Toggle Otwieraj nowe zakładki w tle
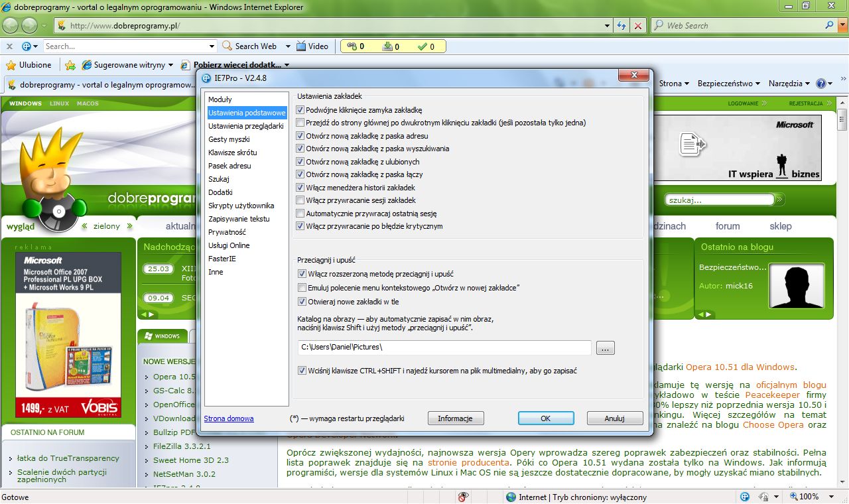 302,302
